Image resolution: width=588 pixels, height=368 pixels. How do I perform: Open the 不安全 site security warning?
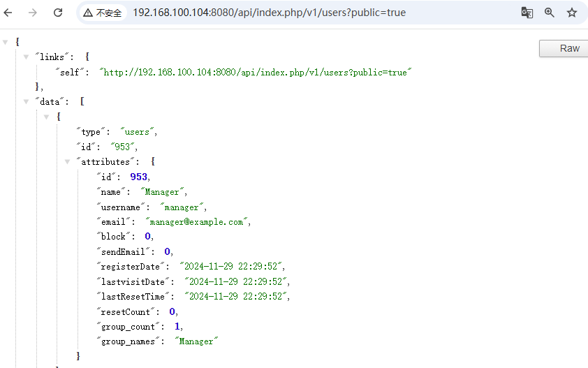point(103,13)
